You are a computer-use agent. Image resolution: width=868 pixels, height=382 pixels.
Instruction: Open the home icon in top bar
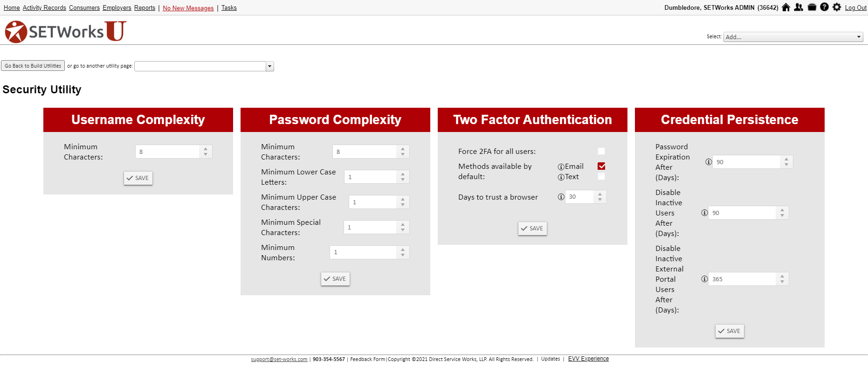(x=786, y=7)
